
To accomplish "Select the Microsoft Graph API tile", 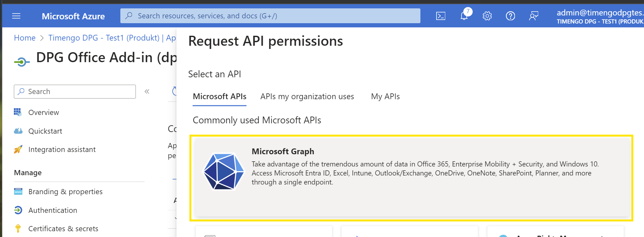I will point(411,178).
